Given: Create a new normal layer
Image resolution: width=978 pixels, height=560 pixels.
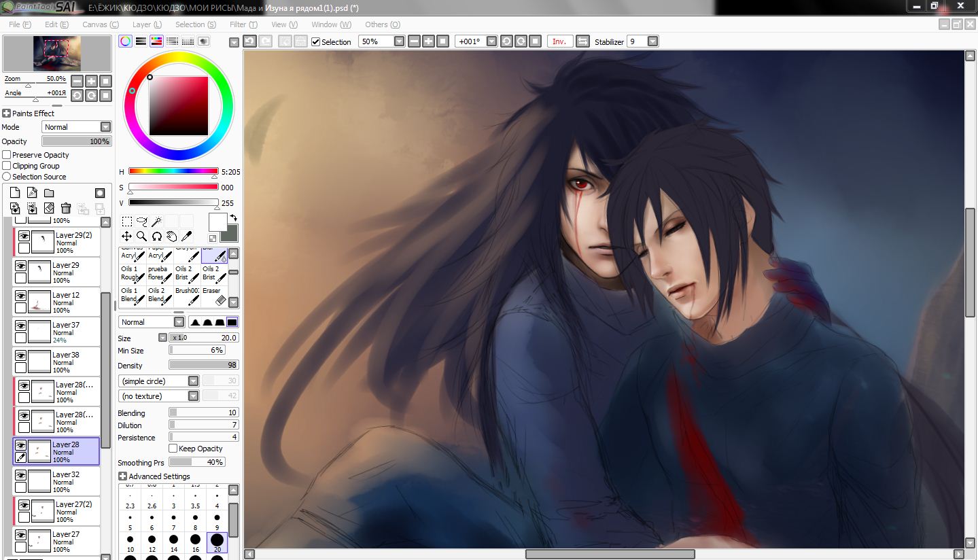Looking at the screenshot, I should pyautogui.click(x=15, y=193).
